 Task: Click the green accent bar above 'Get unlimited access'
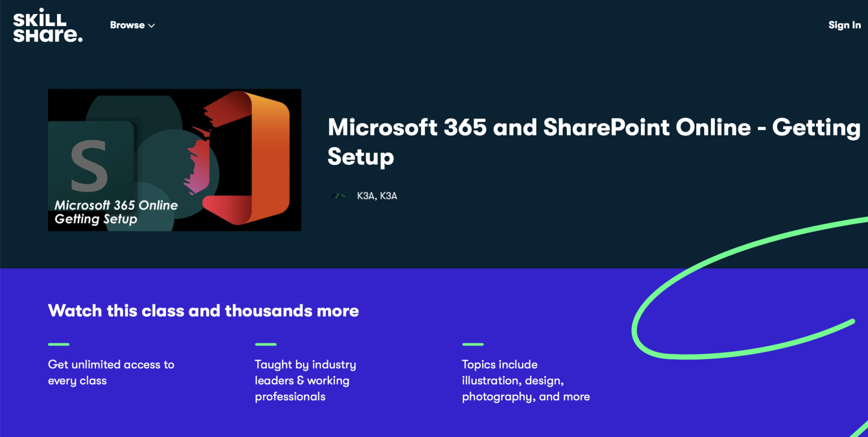(58, 344)
